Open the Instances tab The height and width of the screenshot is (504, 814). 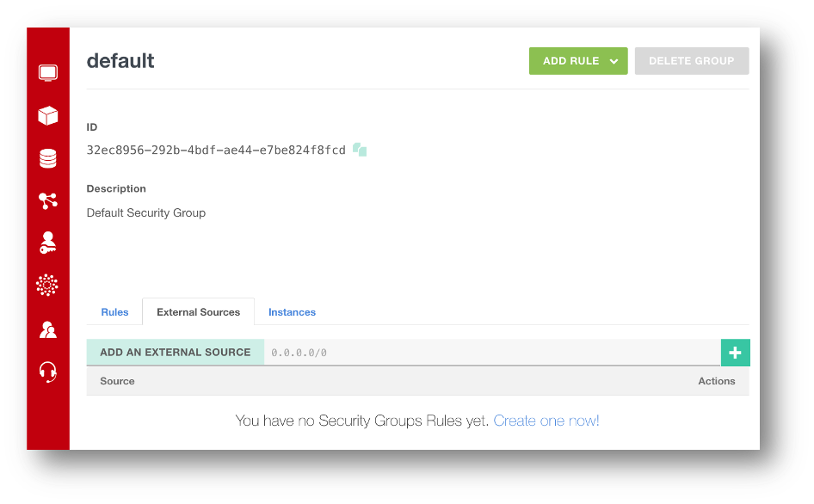(x=292, y=312)
